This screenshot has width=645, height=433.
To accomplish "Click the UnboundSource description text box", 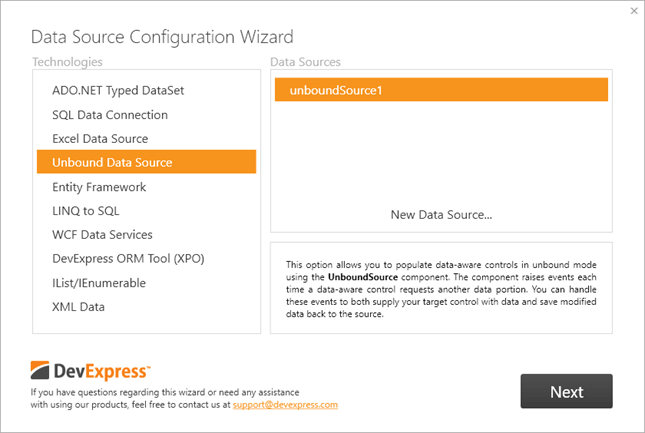I will click(x=441, y=287).
